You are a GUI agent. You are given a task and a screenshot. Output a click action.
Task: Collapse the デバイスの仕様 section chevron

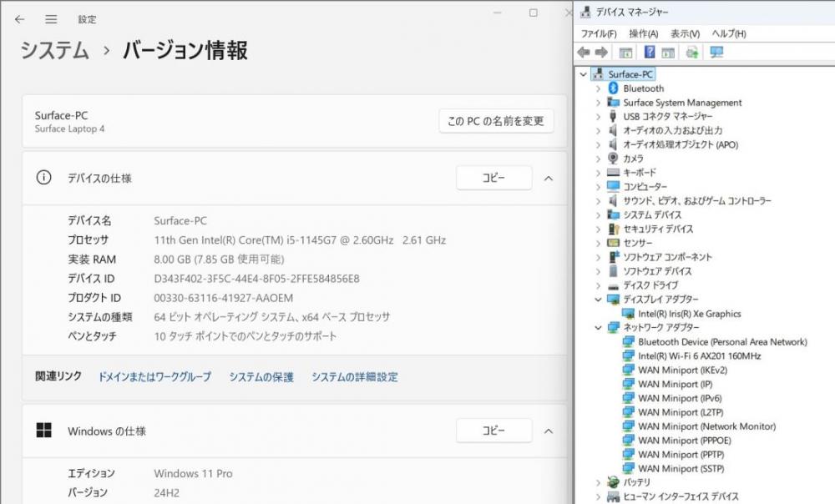[549, 179]
